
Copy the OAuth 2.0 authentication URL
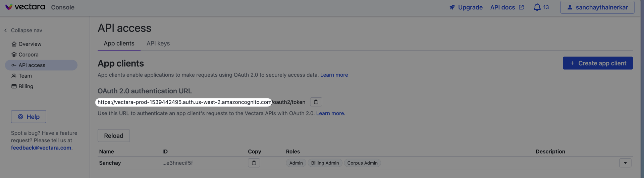click(x=316, y=102)
